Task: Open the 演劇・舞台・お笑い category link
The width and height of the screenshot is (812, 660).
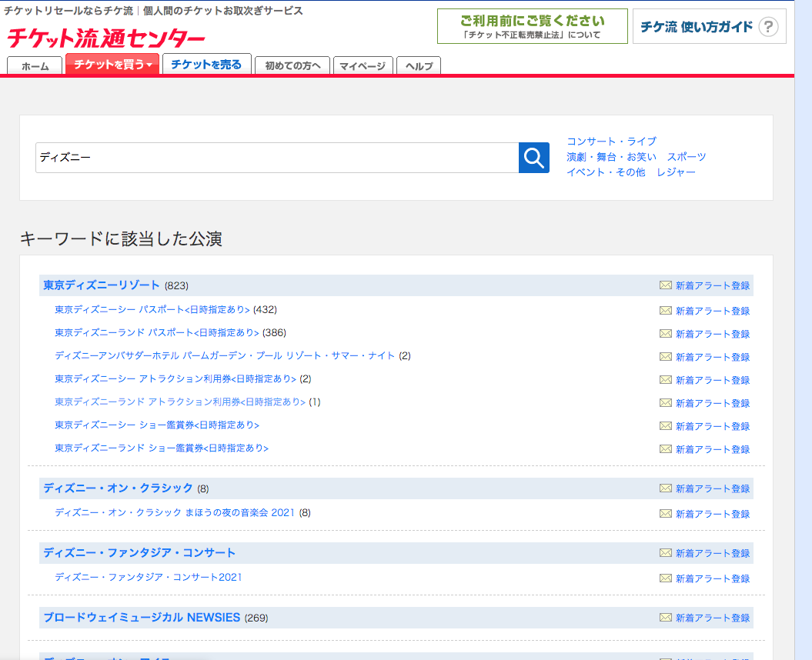Action: [x=612, y=157]
